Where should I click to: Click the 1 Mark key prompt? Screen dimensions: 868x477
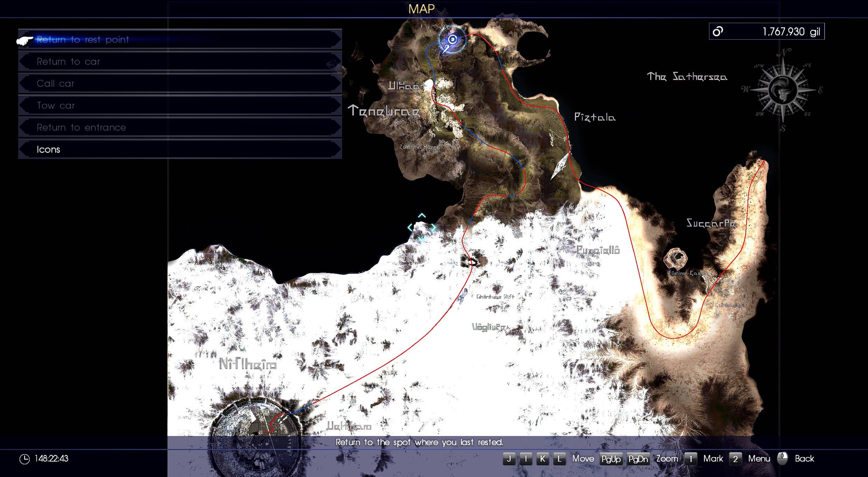click(x=691, y=458)
